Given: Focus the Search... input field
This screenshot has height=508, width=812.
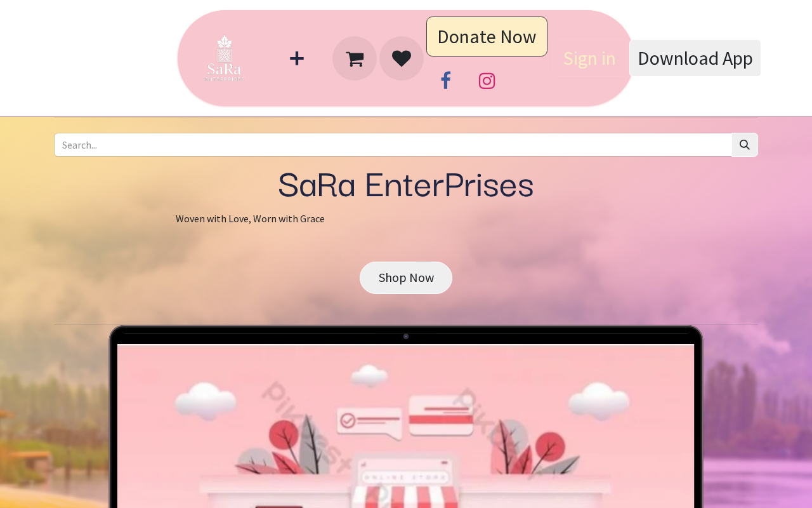Looking at the screenshot, I should point(393,145).
